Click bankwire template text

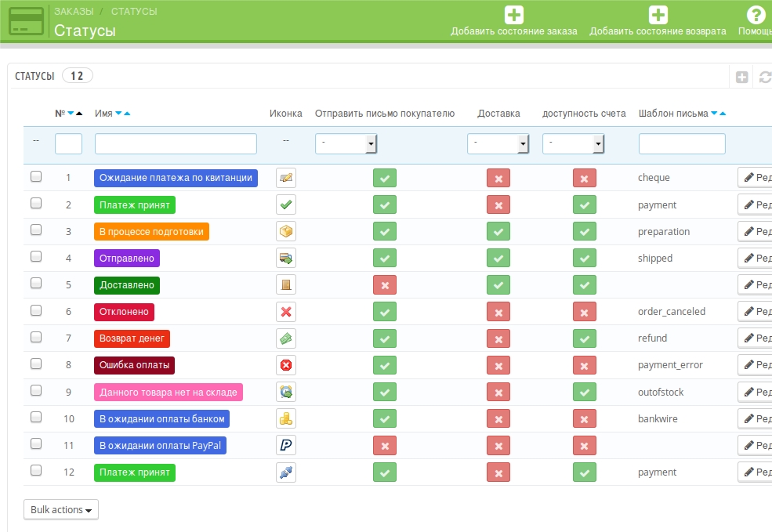[x=658, y=419]
